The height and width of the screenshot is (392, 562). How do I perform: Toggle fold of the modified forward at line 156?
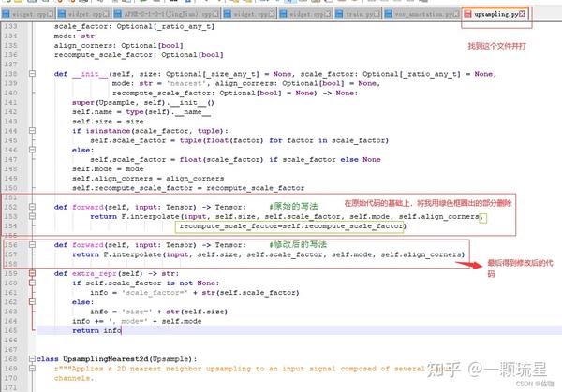click(32, 245)
